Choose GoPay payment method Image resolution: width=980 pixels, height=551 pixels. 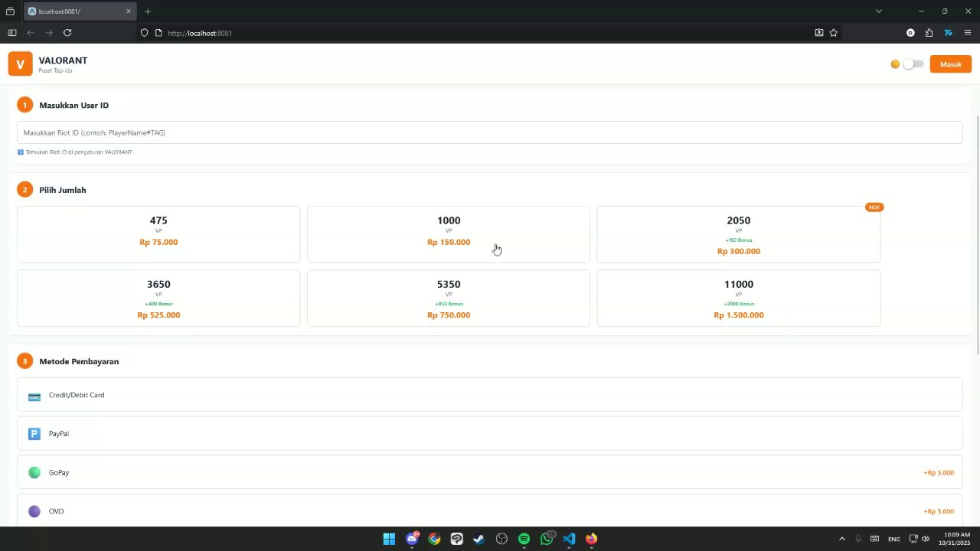pyautogui.click(x=490, y=472)
